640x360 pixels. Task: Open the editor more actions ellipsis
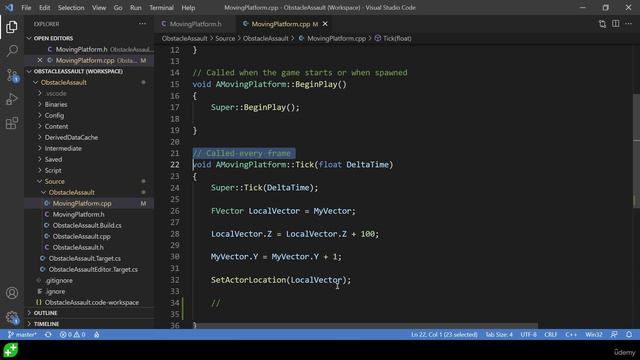(x=629, y=24)
